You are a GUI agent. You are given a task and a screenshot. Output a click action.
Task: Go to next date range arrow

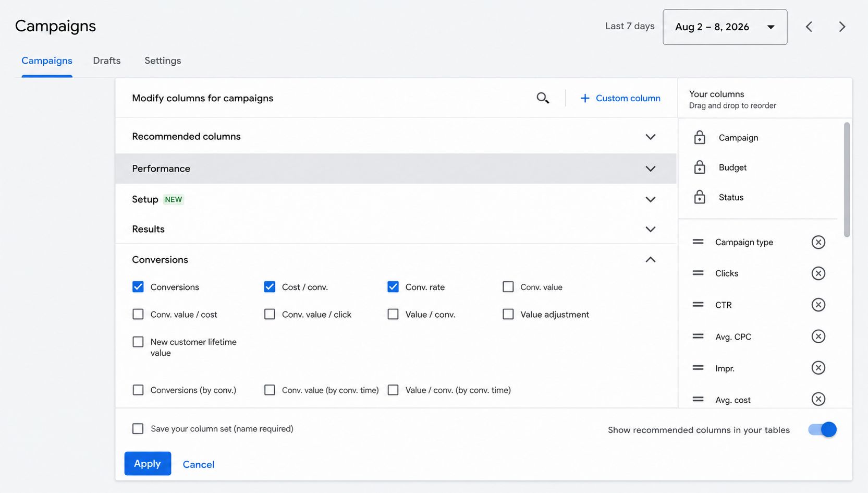click(x=842, y=27)
